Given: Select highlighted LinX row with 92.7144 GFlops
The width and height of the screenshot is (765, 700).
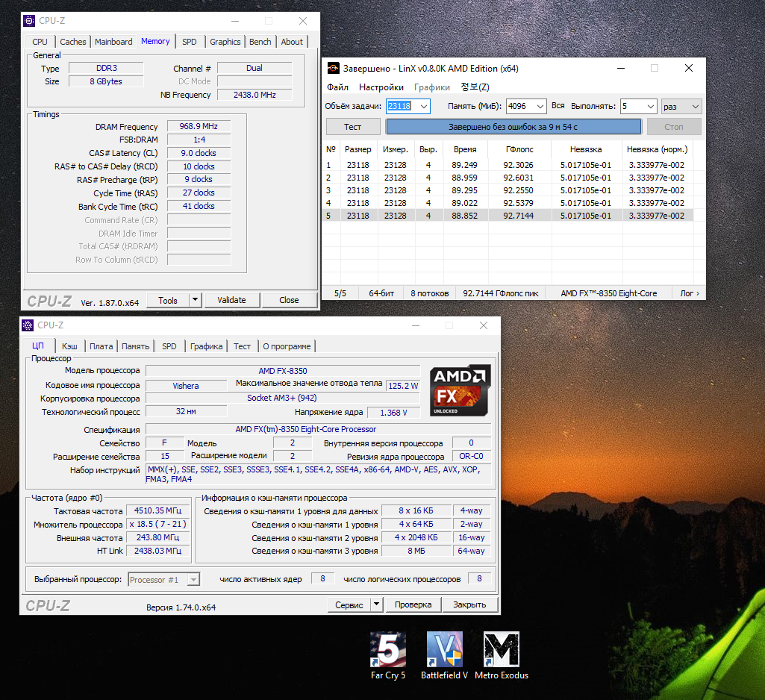Looking at the screenshot, I should click(508, 216).
